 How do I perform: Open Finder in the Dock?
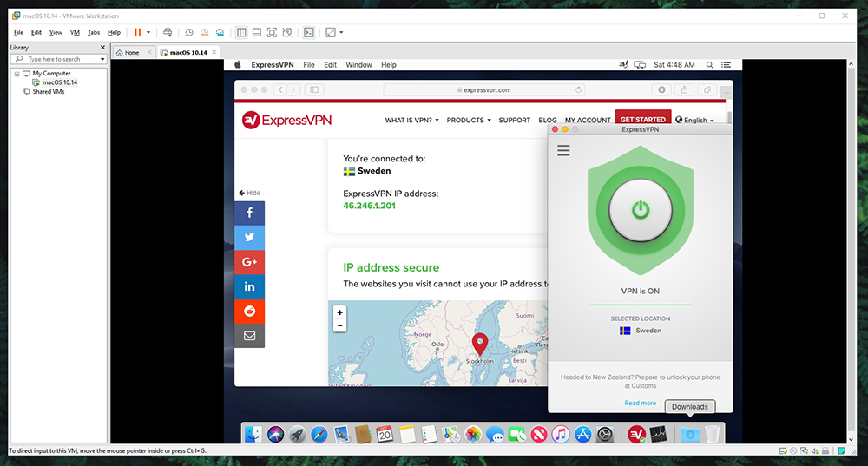[x=253, y=435]
